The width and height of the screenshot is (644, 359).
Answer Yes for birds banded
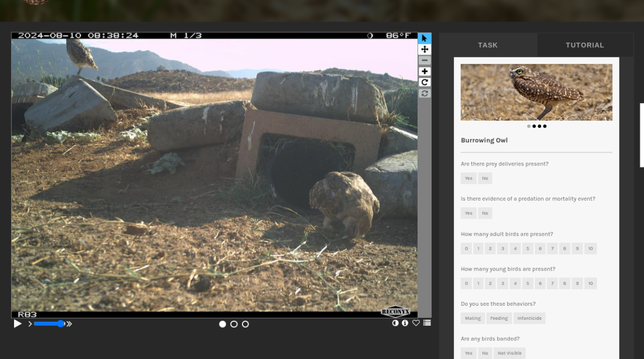point(468,353)
